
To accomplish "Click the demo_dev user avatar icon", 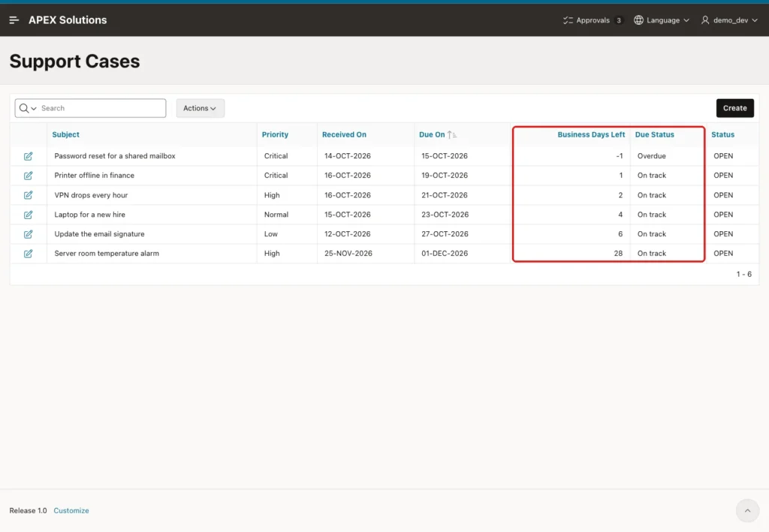I will (705, 20).
